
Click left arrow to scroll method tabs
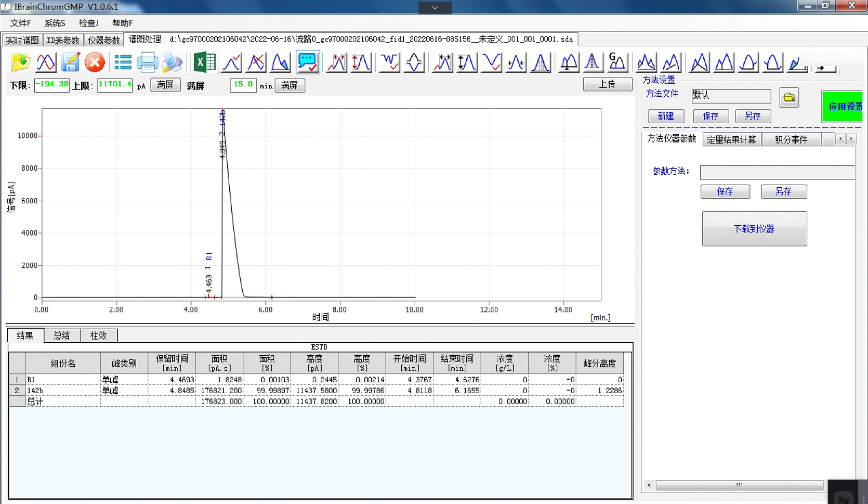pos(840,139)
